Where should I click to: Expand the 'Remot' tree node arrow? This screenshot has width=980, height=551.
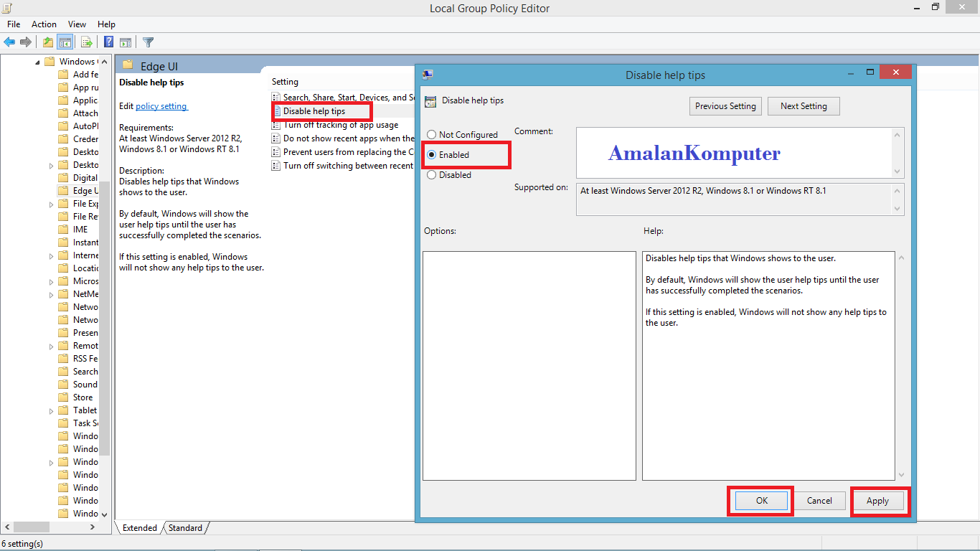click(x=52, y=346)
